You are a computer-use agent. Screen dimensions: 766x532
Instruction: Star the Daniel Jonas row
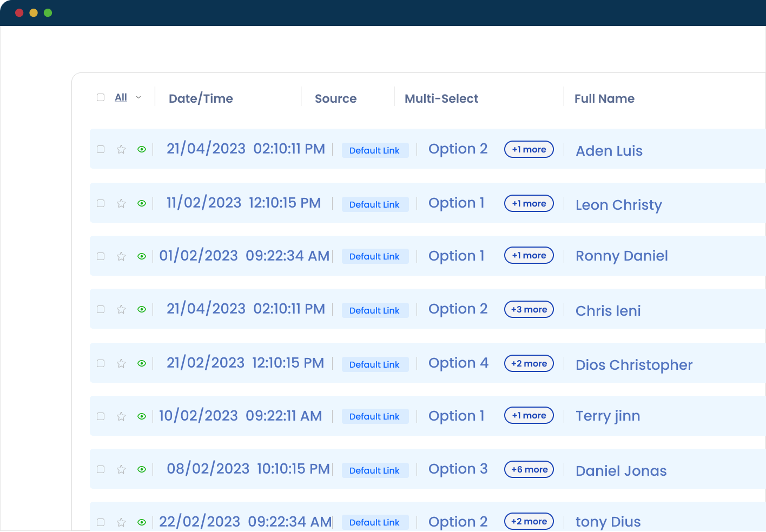[121, 469]
